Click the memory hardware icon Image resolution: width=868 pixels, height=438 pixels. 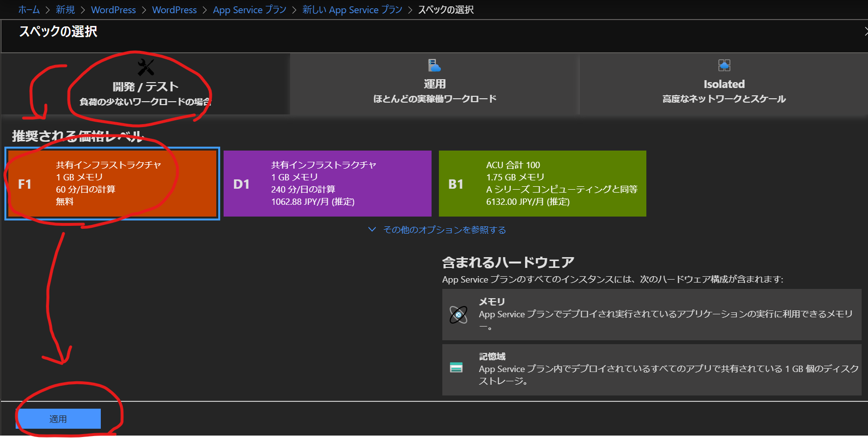click(458, 314)
